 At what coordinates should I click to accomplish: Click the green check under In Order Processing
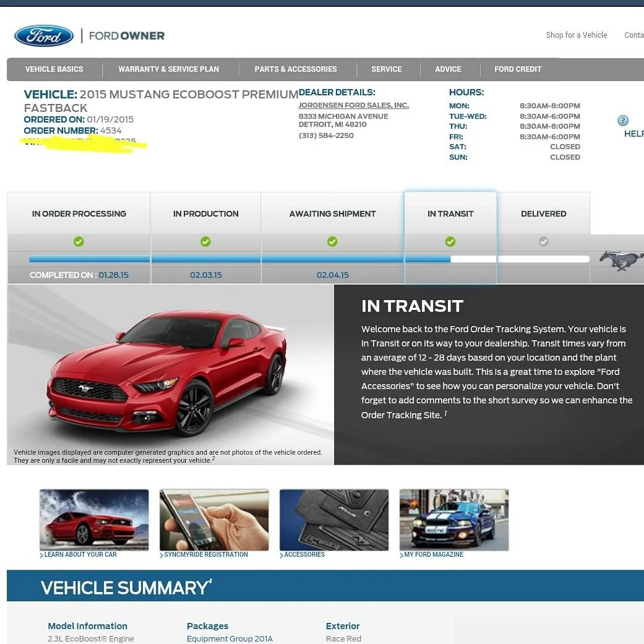(x=79, y=241)
